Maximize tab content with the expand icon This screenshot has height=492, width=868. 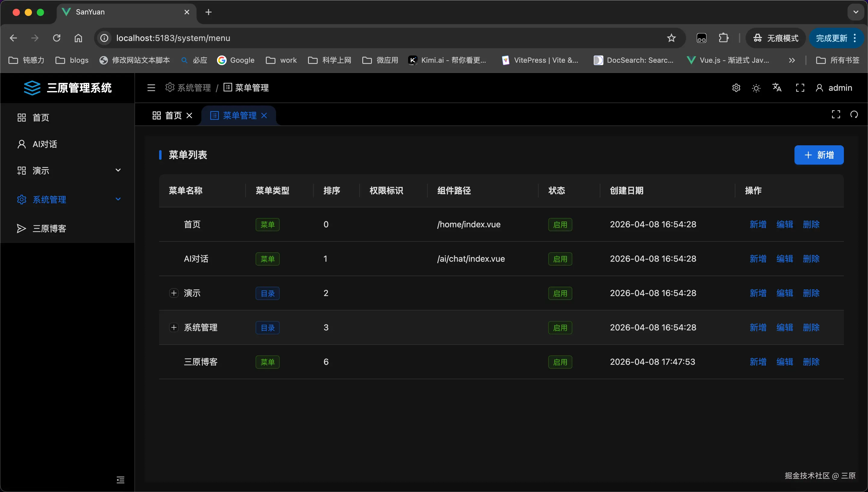(836, 114)
